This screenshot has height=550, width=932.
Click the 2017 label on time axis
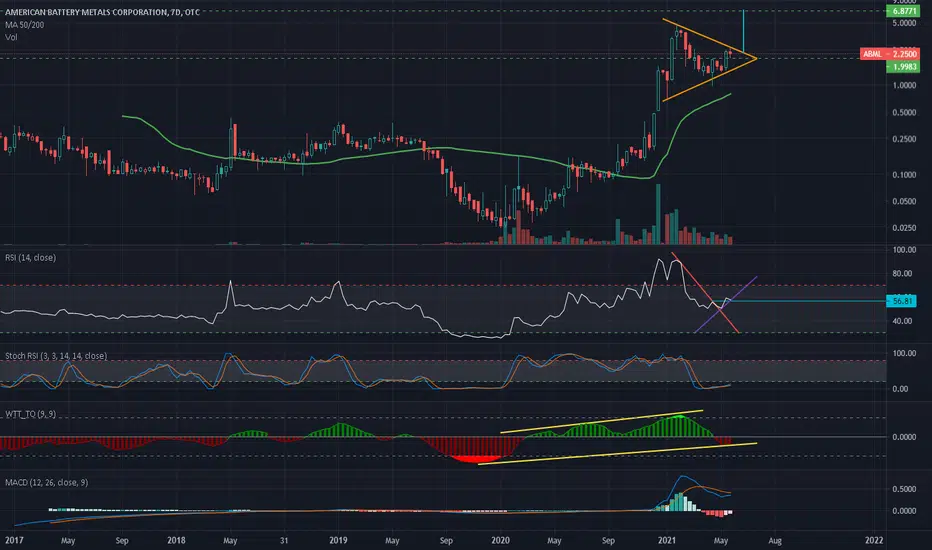click(x=14, y=540)
